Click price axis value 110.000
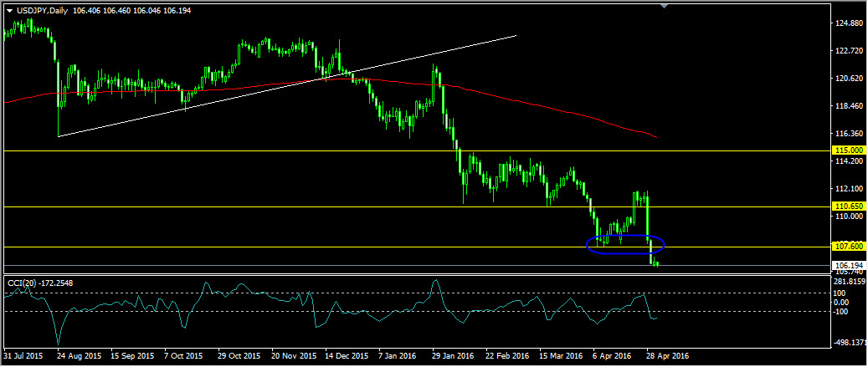Viewport: 868px width, 367px height. [850, 217]
